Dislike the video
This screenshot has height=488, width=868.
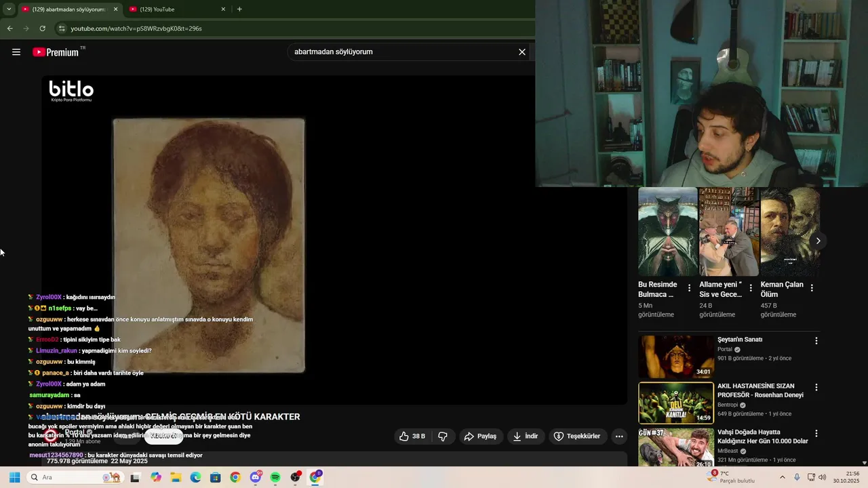click(443, 436)
